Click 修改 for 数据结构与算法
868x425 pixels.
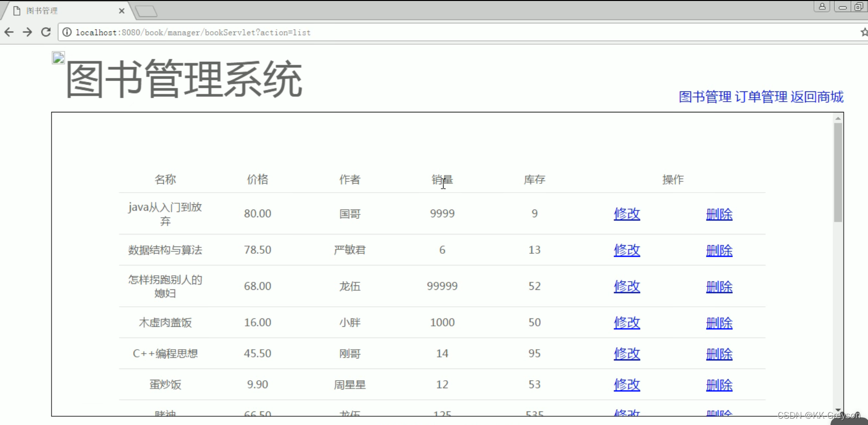point(627,250)
